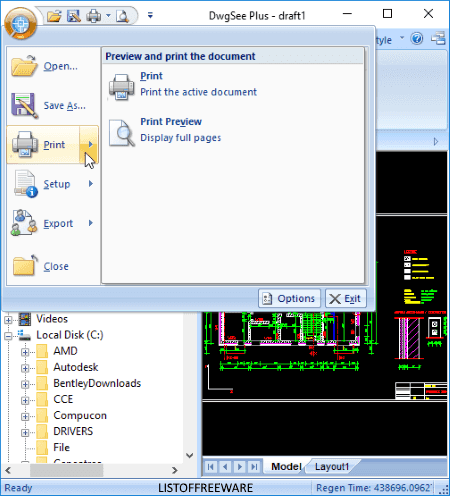Select the CCE folder
This screenshot has width=450, height=496.
click(63, 399)
